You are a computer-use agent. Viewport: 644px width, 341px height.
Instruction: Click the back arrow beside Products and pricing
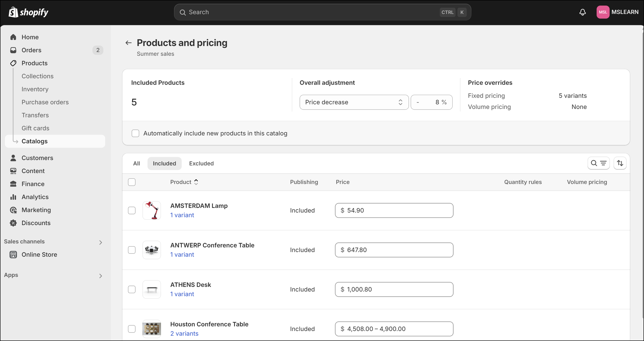(x=128, y=43)
